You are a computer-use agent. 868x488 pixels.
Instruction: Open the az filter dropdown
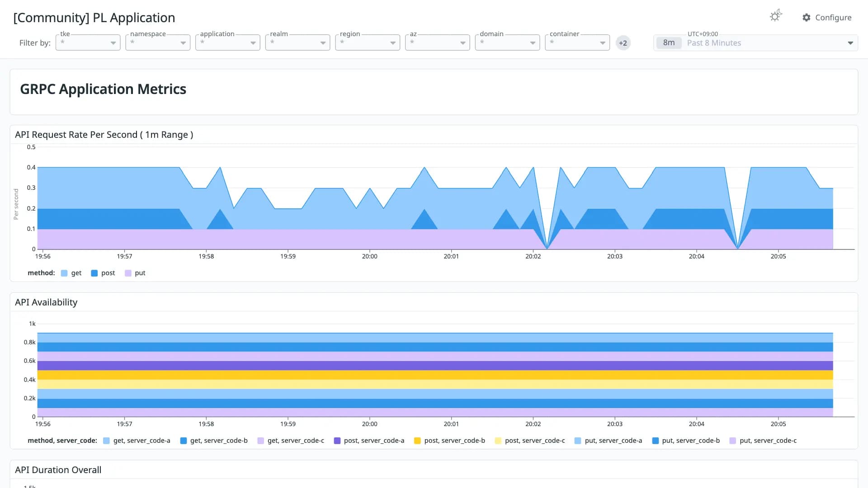437,42
